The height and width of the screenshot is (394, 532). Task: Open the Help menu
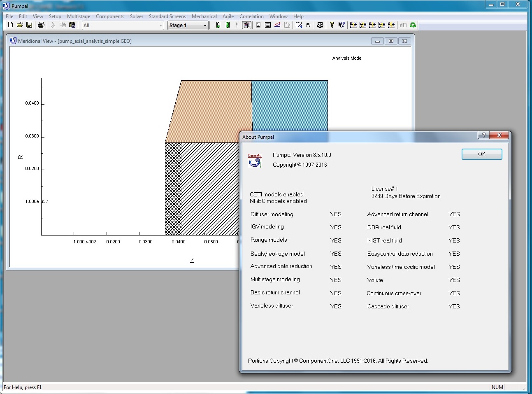click(298, 16)
